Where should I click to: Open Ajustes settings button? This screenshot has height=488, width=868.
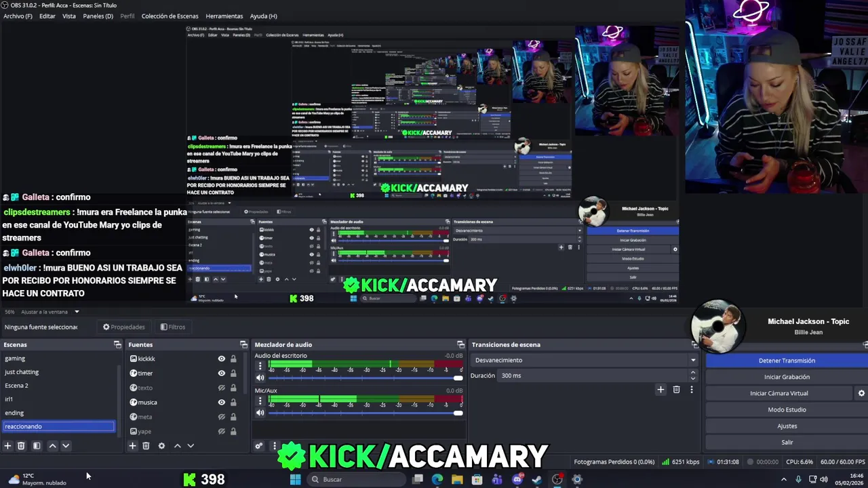pyautogui.click(x=787, y=426)
